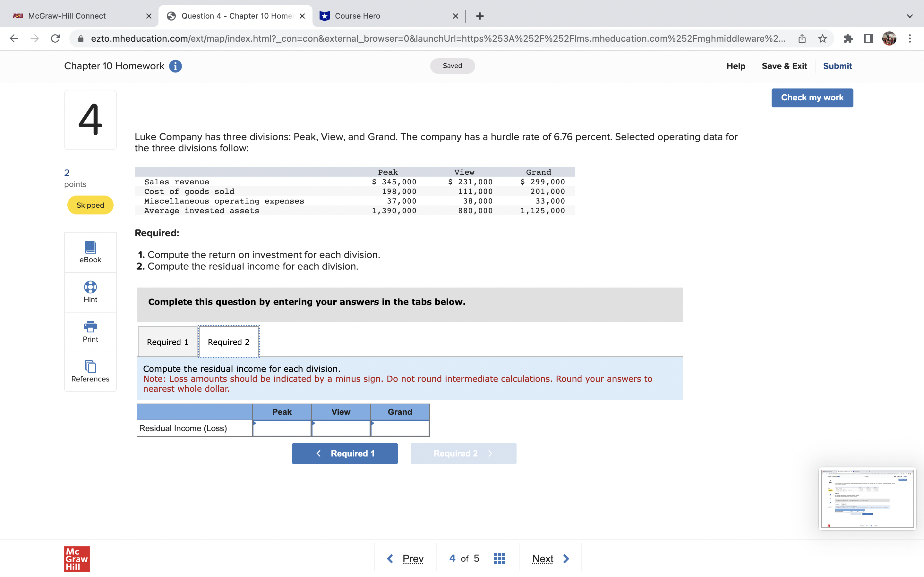Open the References documents icon
This screenshot has height=577, width=924.
pos(90,366)
